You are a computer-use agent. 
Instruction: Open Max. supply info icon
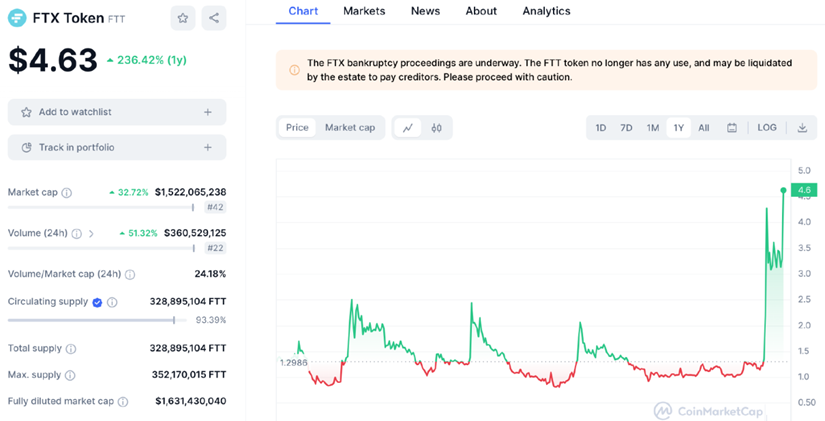pos(69,375)
